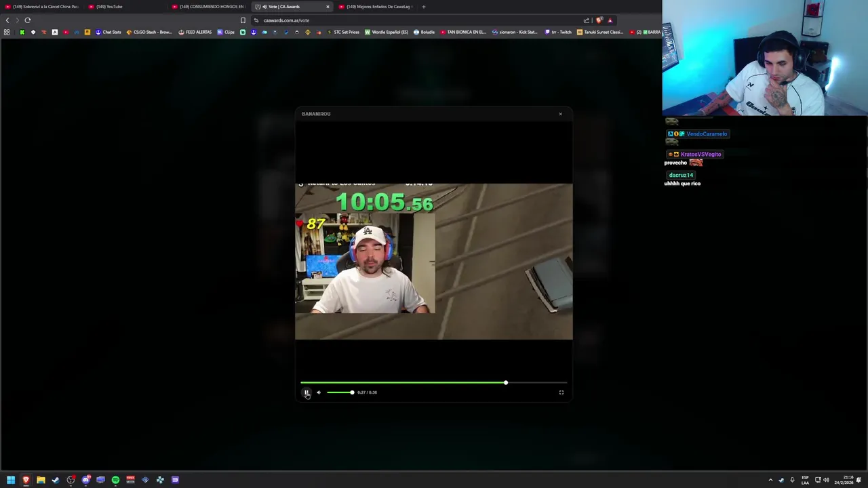Switch to 'Sobreviví a la Cárcel China' tab
The height and width of the screenshot is (488, 868).
tap(42, 7)
